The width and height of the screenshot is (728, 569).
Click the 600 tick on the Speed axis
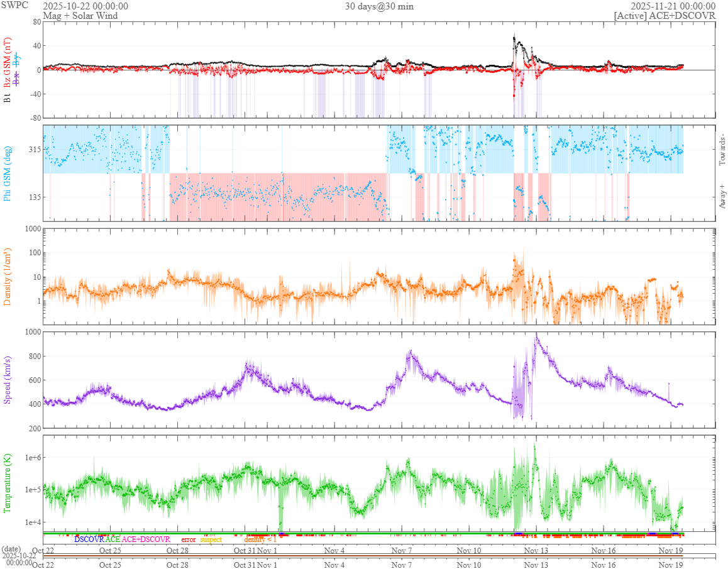tap(35, 380)
